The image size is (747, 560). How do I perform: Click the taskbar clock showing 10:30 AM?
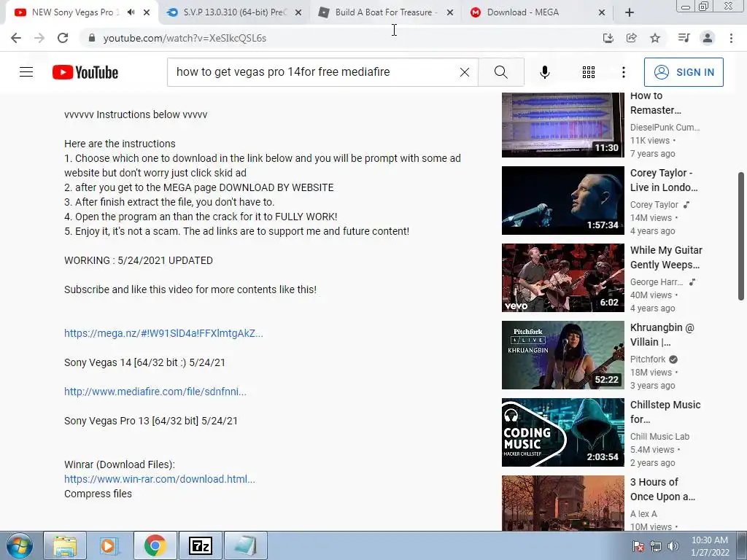[709, 546]
